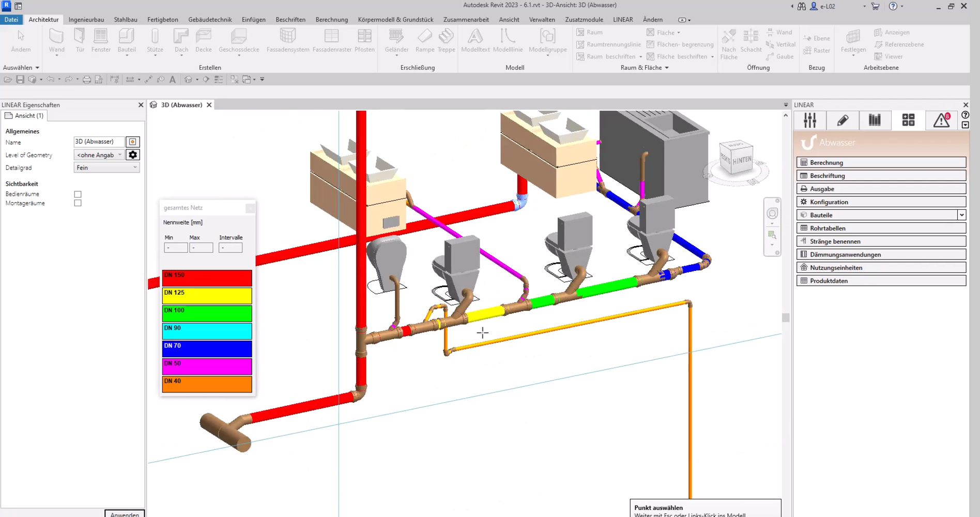
Task: Click the save icon in quick access toolbar
Action: 20,79
